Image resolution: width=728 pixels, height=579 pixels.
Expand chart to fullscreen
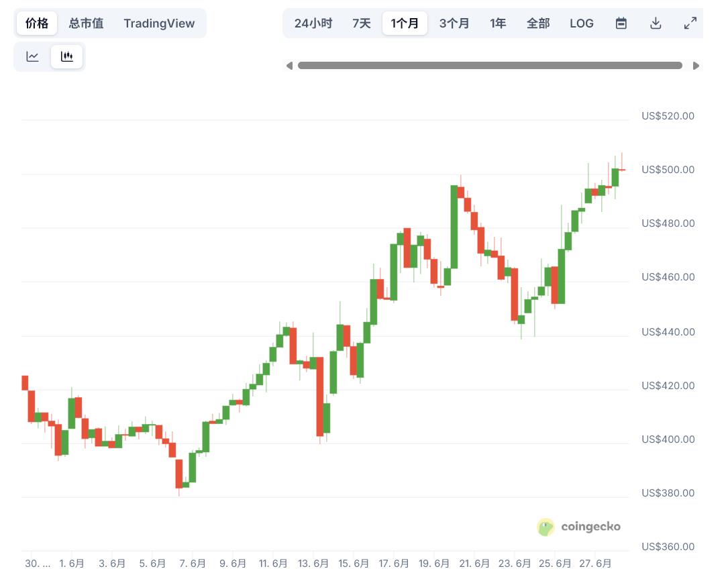[690, 23]
